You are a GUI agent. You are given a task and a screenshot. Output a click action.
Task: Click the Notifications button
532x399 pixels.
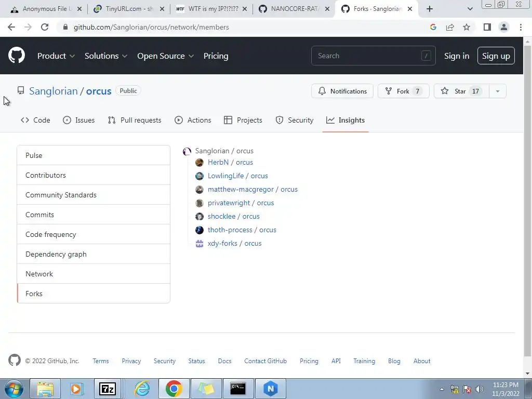(x=342, y=91)
